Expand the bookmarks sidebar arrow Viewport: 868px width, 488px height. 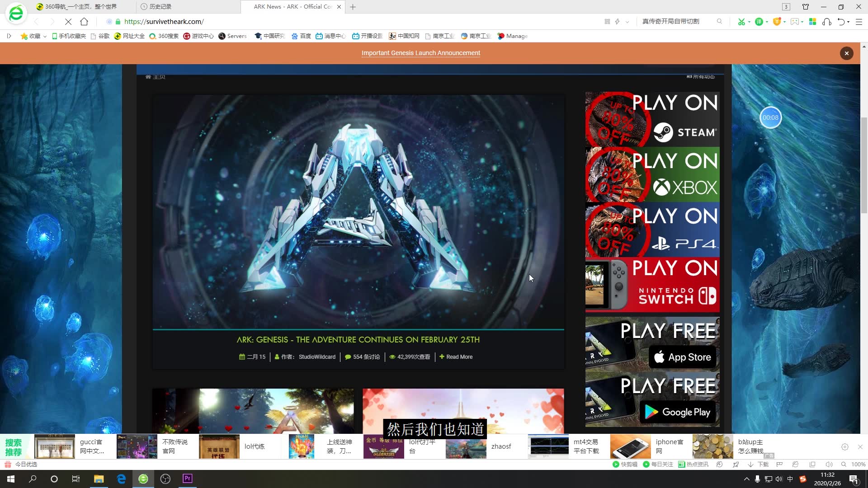pyautogui.click(x=9, y=36)
